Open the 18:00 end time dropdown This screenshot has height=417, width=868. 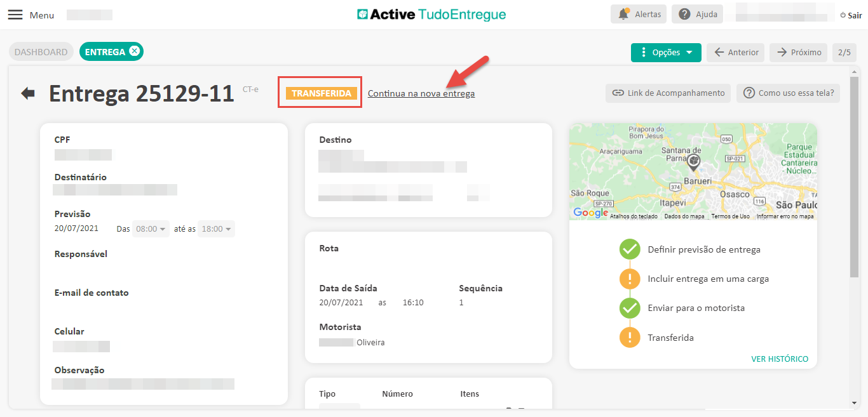point(216,228)
